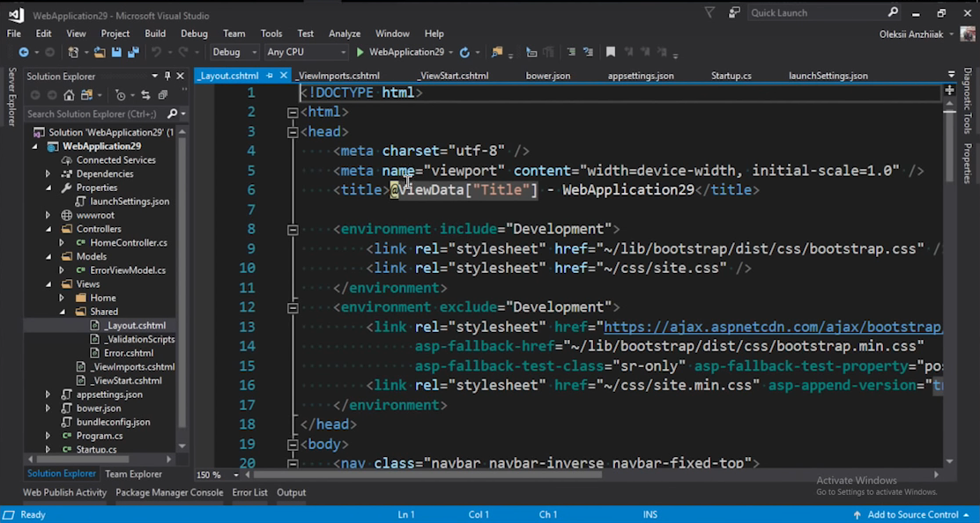Toggle the pin on the _Layout.cshtml tab
Viewport: 980px width, 523px height.
pos(270,76)
